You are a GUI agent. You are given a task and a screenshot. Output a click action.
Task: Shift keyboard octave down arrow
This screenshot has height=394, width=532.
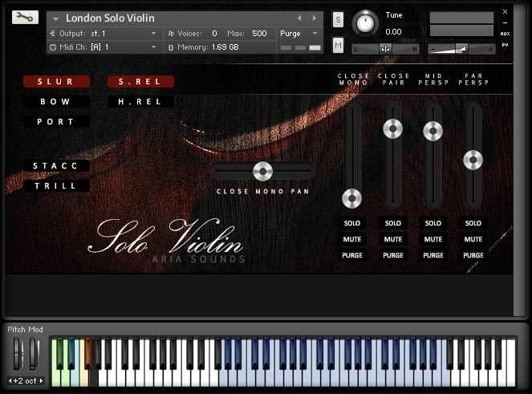10,381
